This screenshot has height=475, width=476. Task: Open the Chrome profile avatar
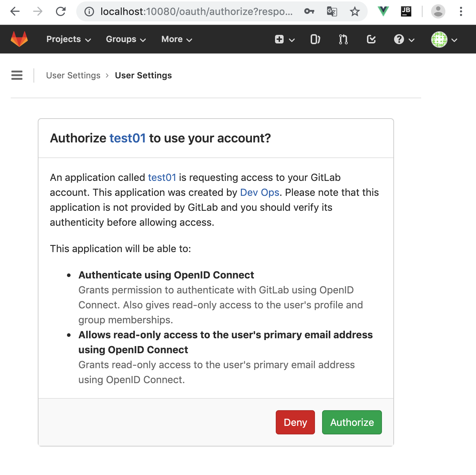click(x=438, y=11)
